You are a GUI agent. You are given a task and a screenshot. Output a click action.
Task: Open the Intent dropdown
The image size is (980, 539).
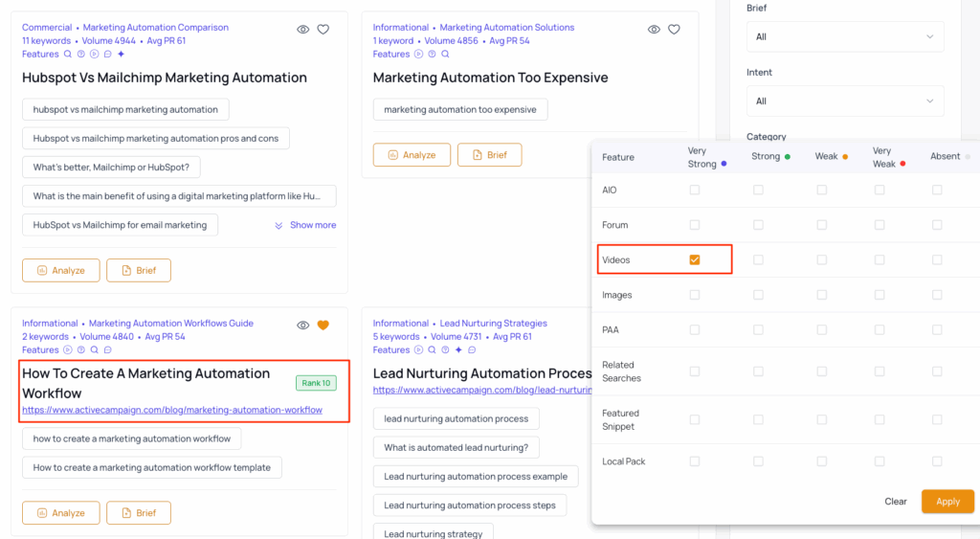[x=844, y=101]
